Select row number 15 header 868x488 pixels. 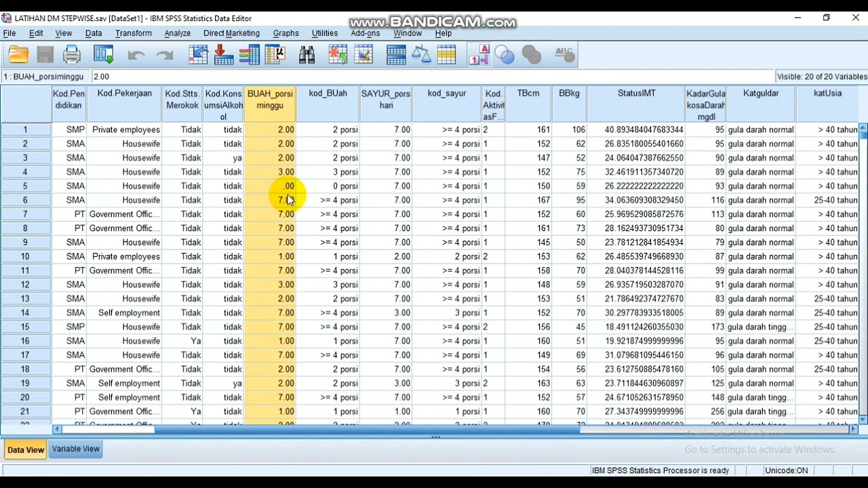26,327
